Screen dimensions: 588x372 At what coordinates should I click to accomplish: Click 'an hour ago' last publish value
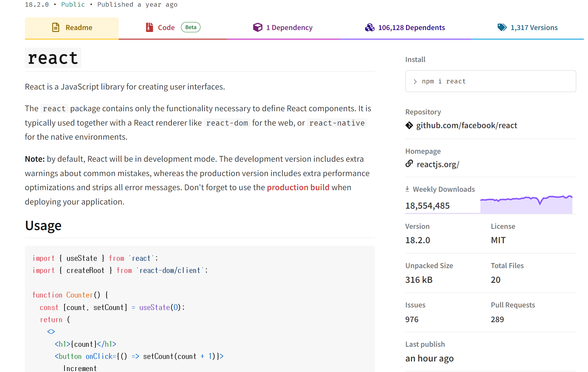pyautogui.click(x=429, y=359)
